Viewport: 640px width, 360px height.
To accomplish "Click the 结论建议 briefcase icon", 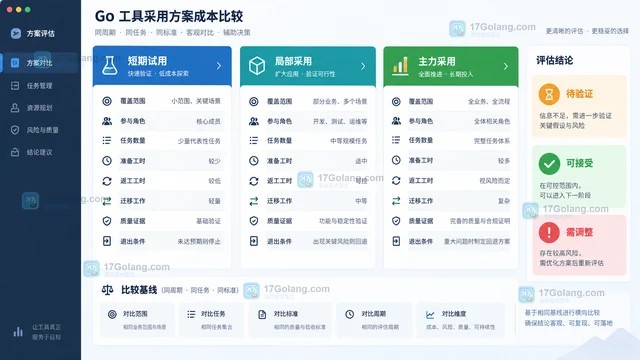I will click(15, 152).
